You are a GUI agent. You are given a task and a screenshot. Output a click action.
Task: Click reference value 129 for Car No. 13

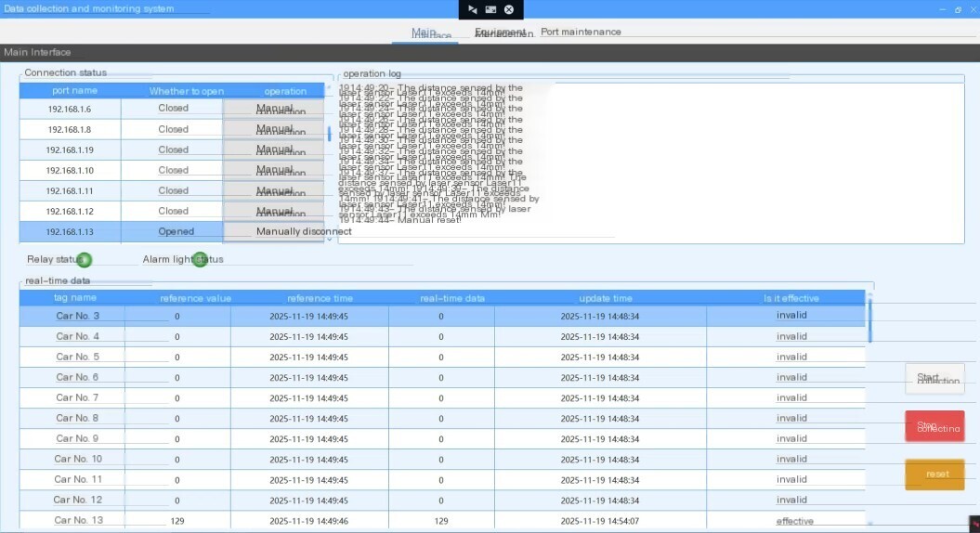177,521
